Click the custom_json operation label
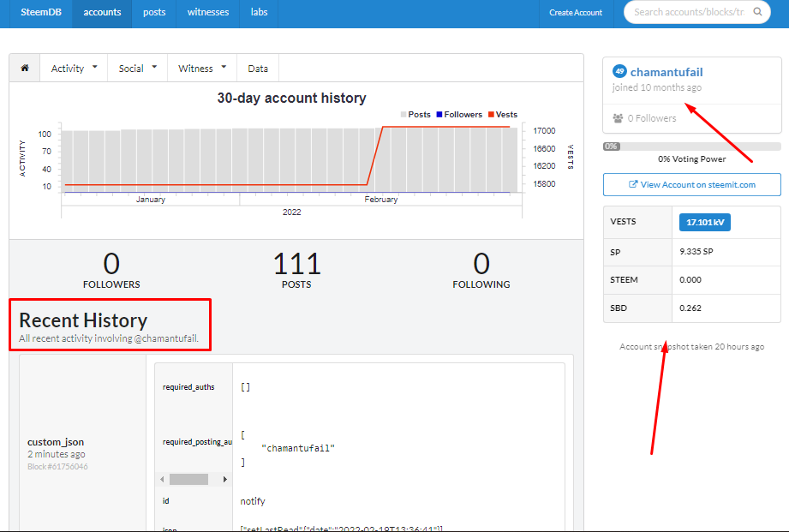 56,442
